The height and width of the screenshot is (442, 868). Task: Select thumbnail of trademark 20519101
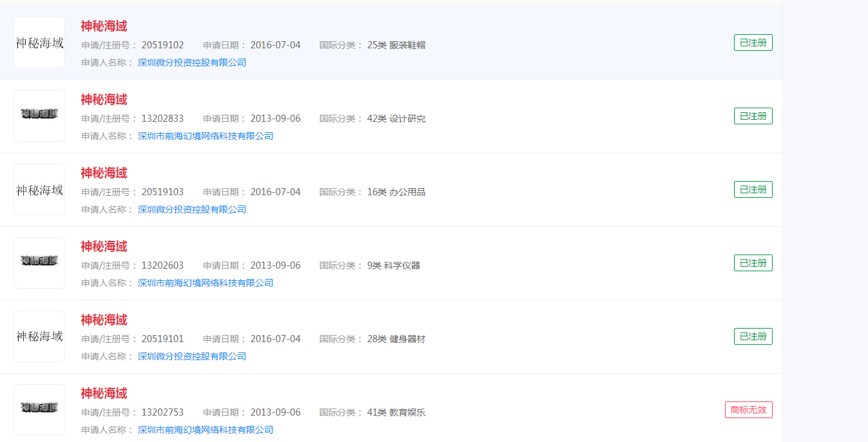click(39, 336)
